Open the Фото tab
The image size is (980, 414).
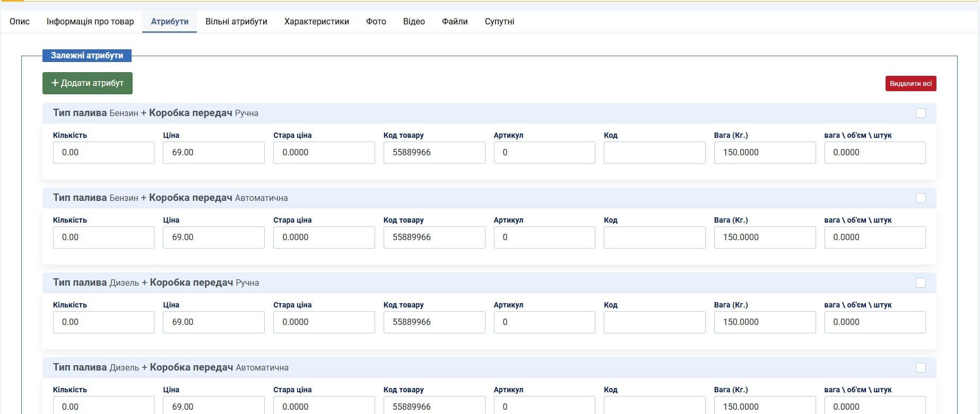[376, 22]
